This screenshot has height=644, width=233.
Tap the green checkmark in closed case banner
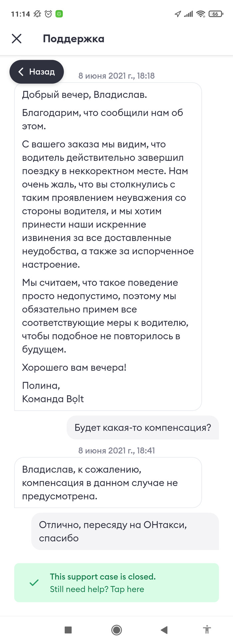34,582
